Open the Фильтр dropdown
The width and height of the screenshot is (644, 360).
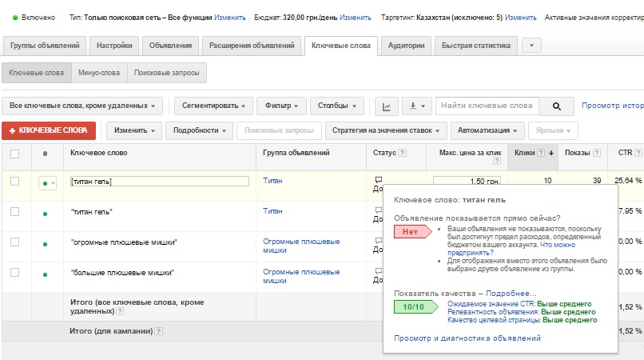tap(281, 106)
